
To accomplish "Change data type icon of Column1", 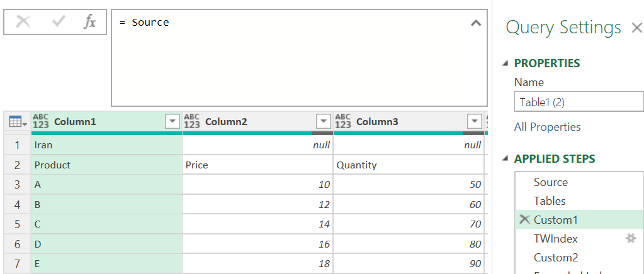I will [41, 121].
